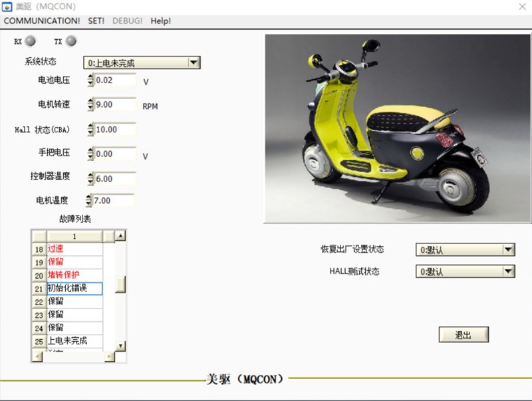This screenshot has height=401, width=532.
Task: Select fault row 20 堵转保护
Action: 74,275
